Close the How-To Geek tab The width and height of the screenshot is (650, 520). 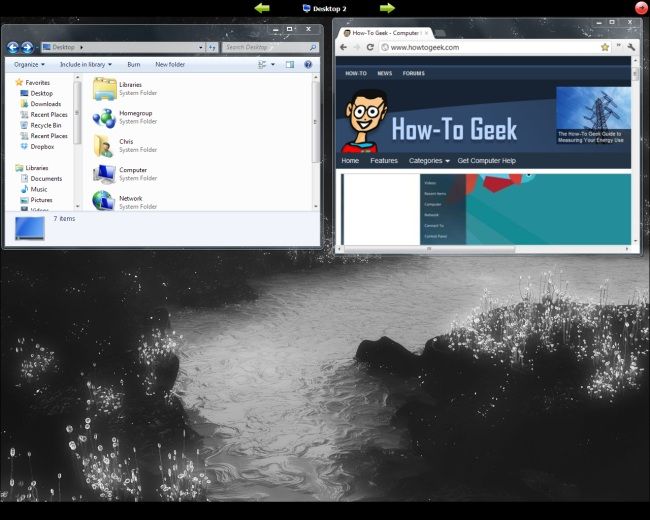coord(427,33)
